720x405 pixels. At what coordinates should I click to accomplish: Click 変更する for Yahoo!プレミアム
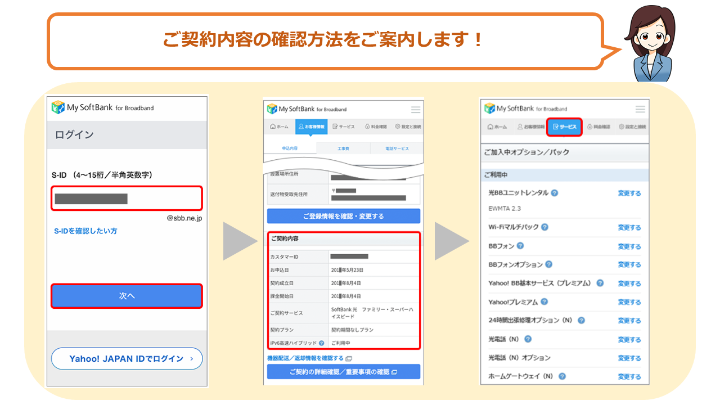tap(629, 302)
